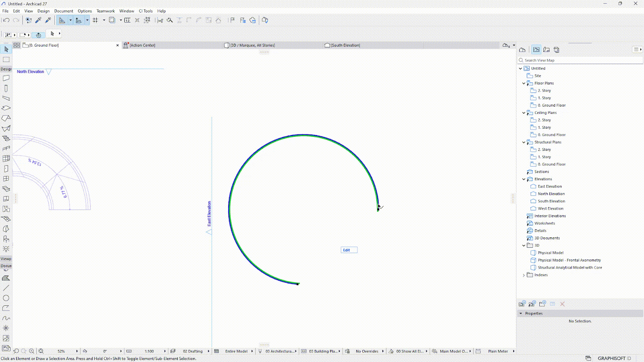The height and width of the screenshot is (362, 644).
Task: Select the Circle/Arc tool in the toolbox
Action: point(6,298)
